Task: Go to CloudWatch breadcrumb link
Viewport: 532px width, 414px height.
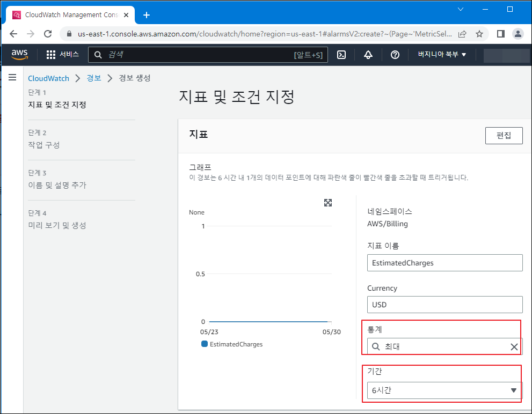Action: pos(48,78)
